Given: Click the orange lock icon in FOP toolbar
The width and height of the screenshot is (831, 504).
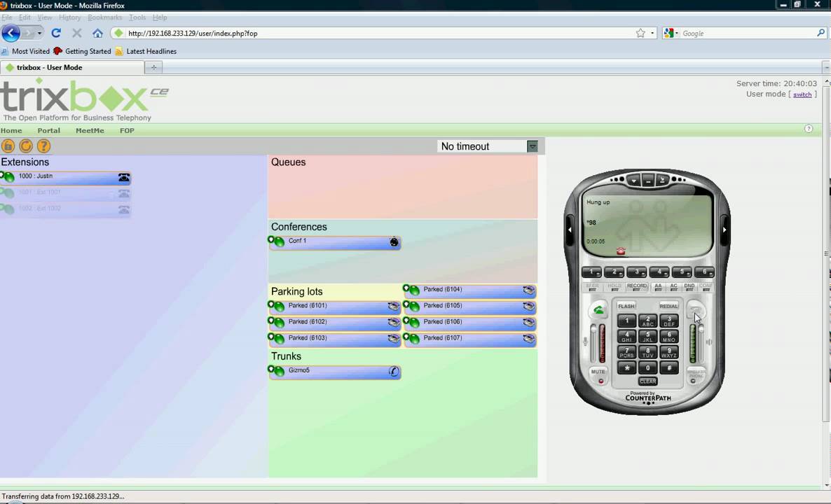Looking at the screenshot, I should pos(8,146).
